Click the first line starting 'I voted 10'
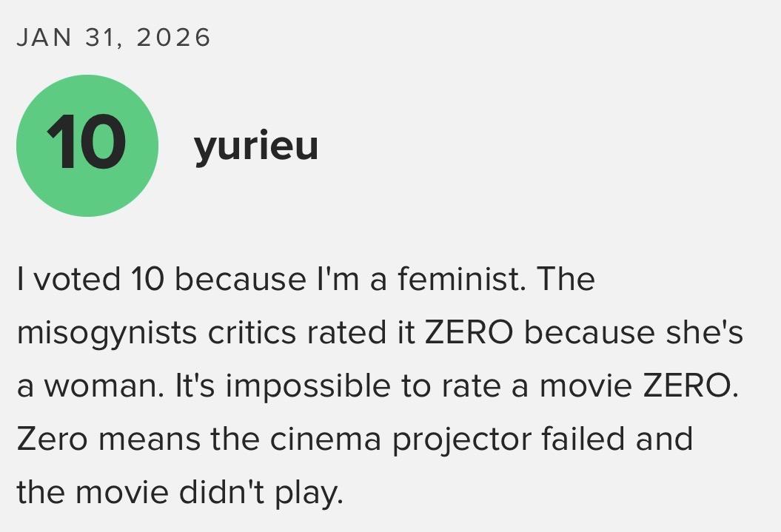781x532 pixels. pyautogui.click(x=305, y=279)
